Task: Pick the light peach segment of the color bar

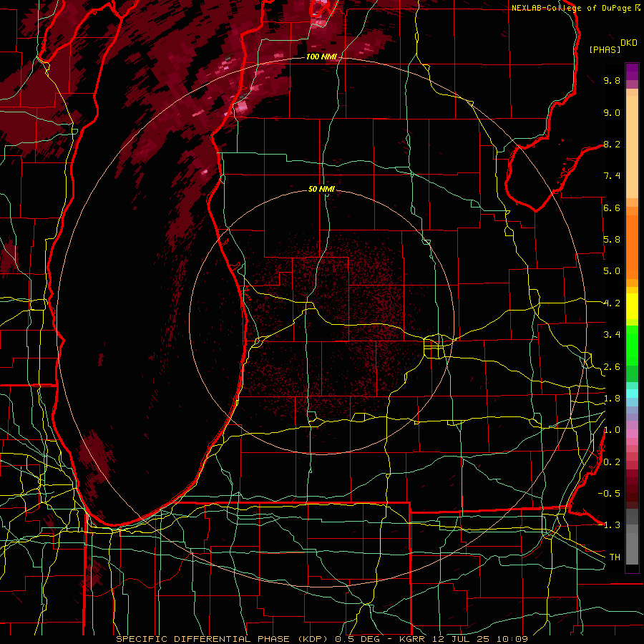Action: pyautogui.click(x=632, y=147)
